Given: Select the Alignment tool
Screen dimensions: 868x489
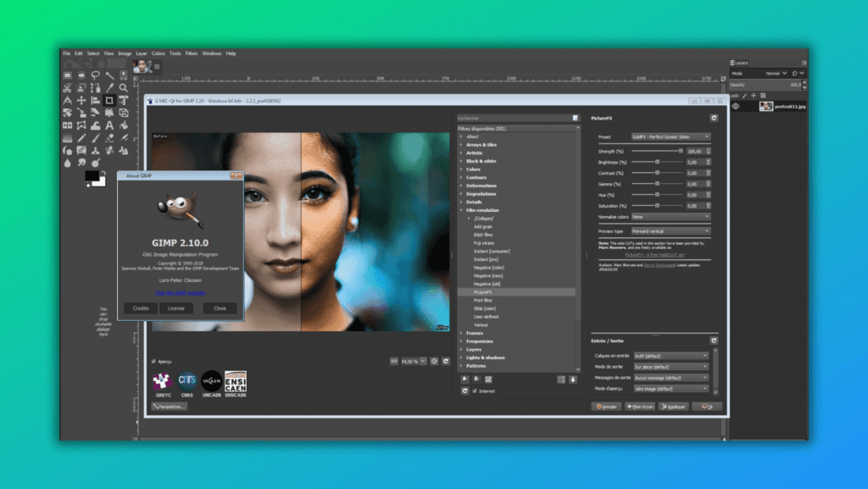Looking at the screenshot, I should coord(95,101).
